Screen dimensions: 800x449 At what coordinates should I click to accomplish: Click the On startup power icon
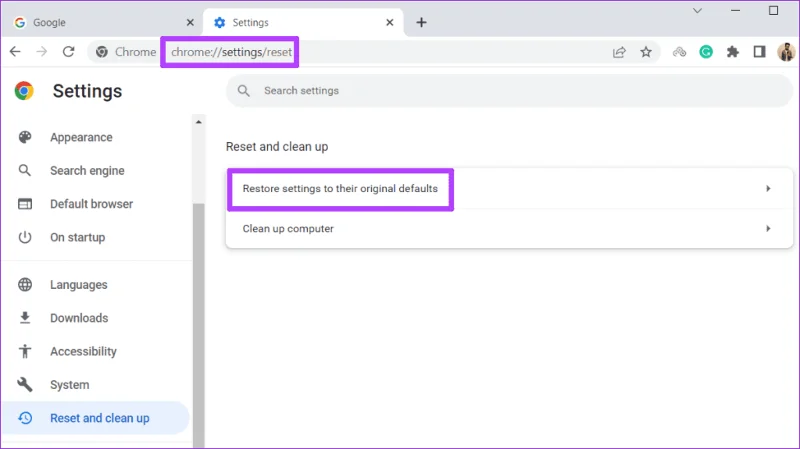(24, 237)
